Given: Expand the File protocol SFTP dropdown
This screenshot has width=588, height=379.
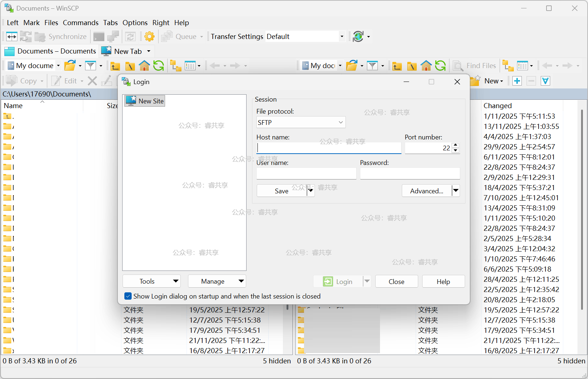Looking at the screenshot, I should pos(301,122).
